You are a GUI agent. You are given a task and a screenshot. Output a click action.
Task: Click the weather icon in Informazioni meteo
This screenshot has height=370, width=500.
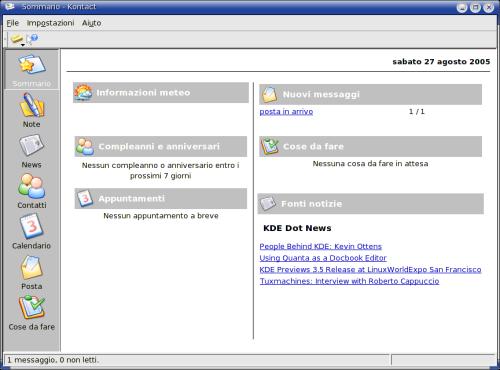[83, 92]
